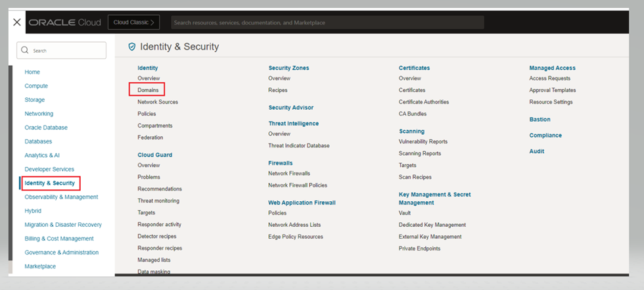Open Security Advisor link
This screenshot has height=290, width=644.
pos(290,108)
